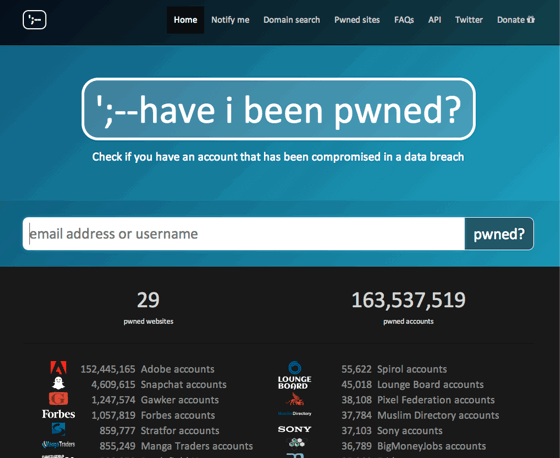The width and height of the screenshot is (560, 458).
Task: Click the 163,537,519 pwned accounts figure
Action: [x=409, y=300]
